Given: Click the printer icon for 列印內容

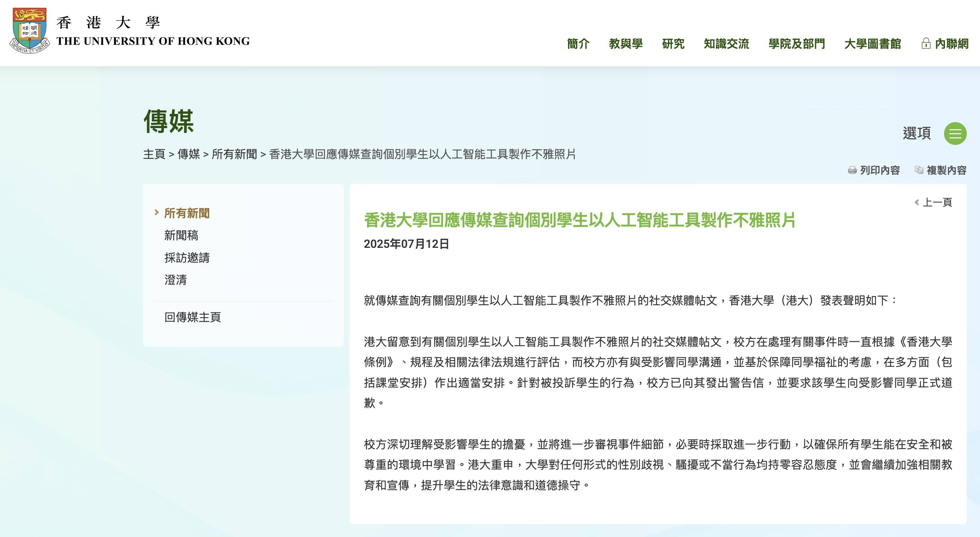Looking at the screenshot, I should pyautogui.click(x=852, y=170).
